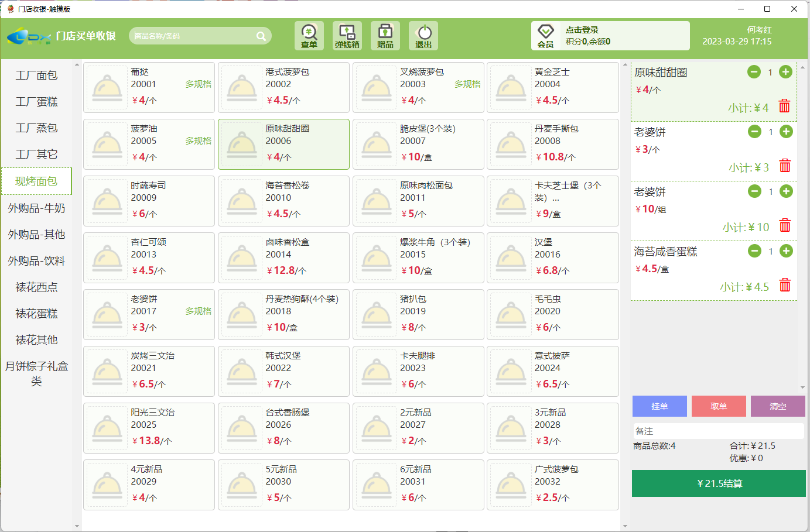The image size is (810, 532).
Task: Open 多规格 options for 葡挞
Action: click(199, 84)
